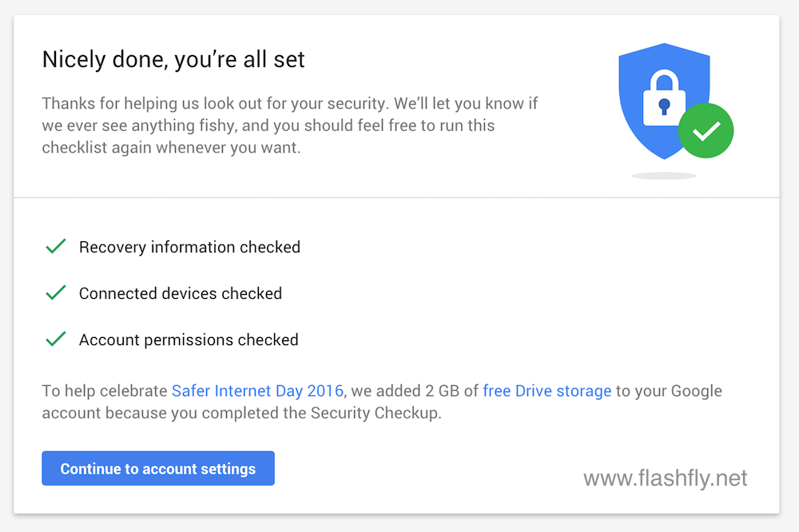The width and height of the screenshot is (799, 532).
Task: Open the free Drive storage link
Action: point(547,391)
